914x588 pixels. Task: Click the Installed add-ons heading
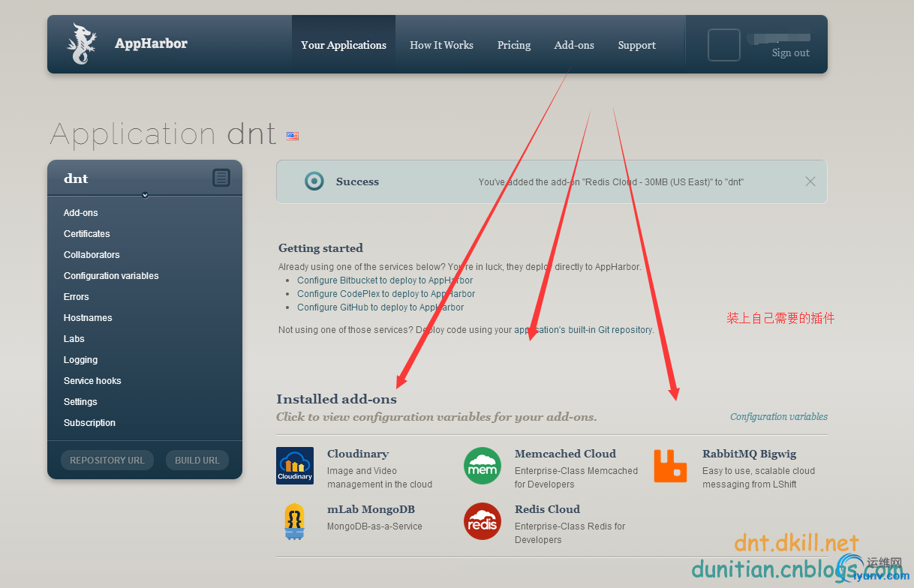(336, 399)
